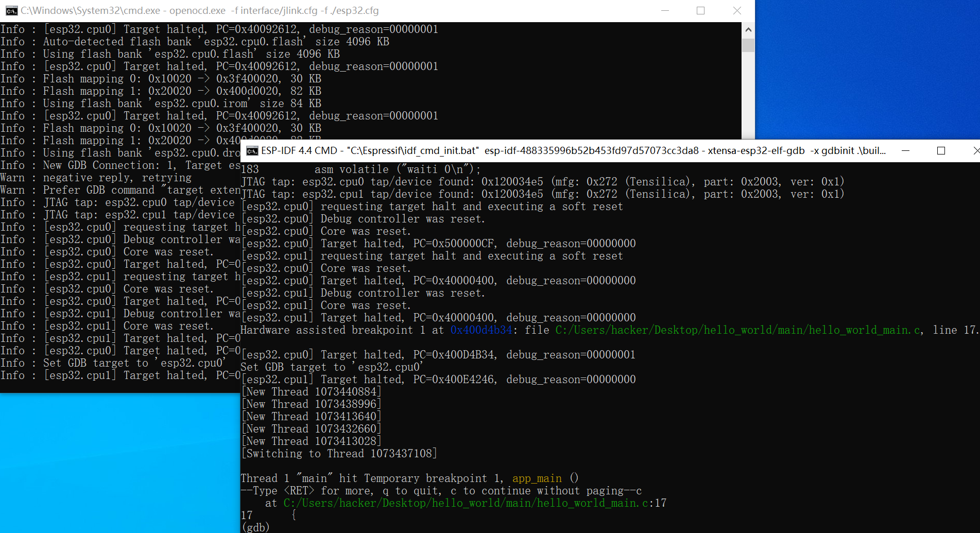Click the app_main function name
Screen dimensions: 980x533
coord(537,478)
